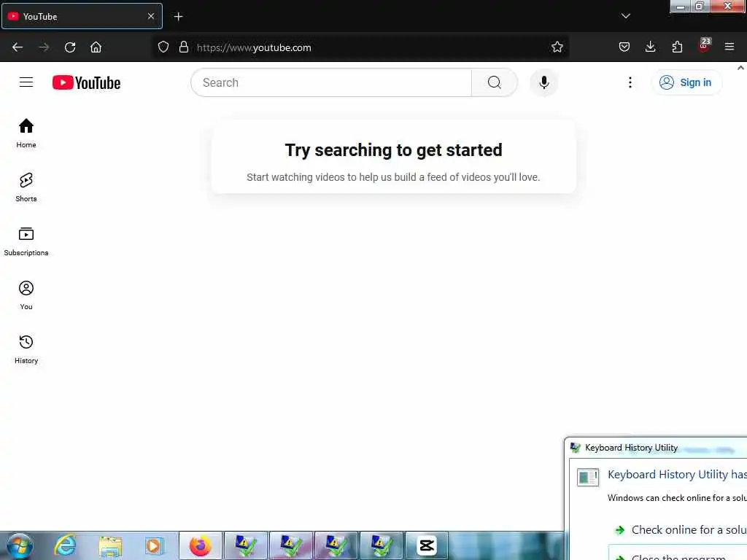Switch to Firefox taskbar button
The image size is (747, 560).
[x=201, y=545]
